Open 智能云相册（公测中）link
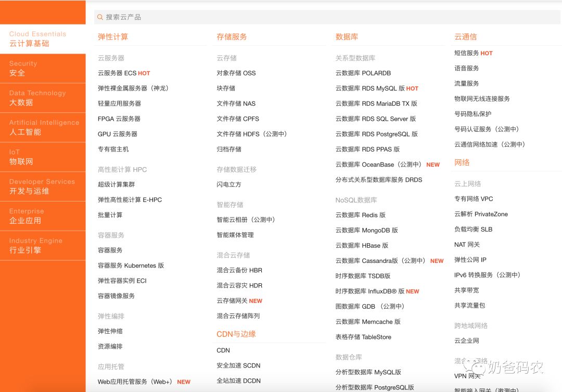Viewport: 562px width, 392px height. (246, 220)
